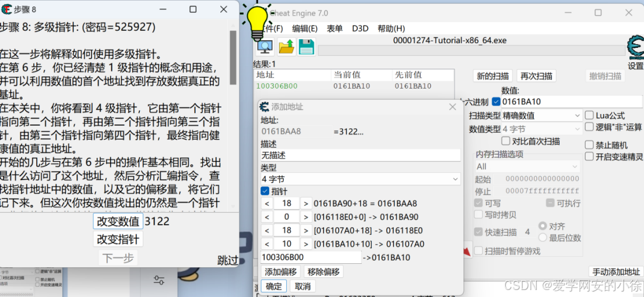The width and height of the screenshot is (644, 297).
Task: Close the 添加地址 dialog
Action: coord(452,107)
